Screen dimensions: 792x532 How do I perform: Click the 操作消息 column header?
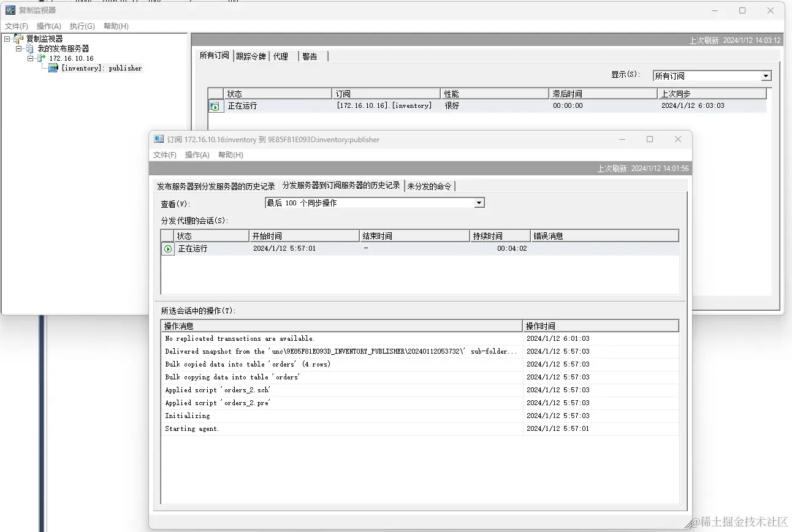click(342, 326)
